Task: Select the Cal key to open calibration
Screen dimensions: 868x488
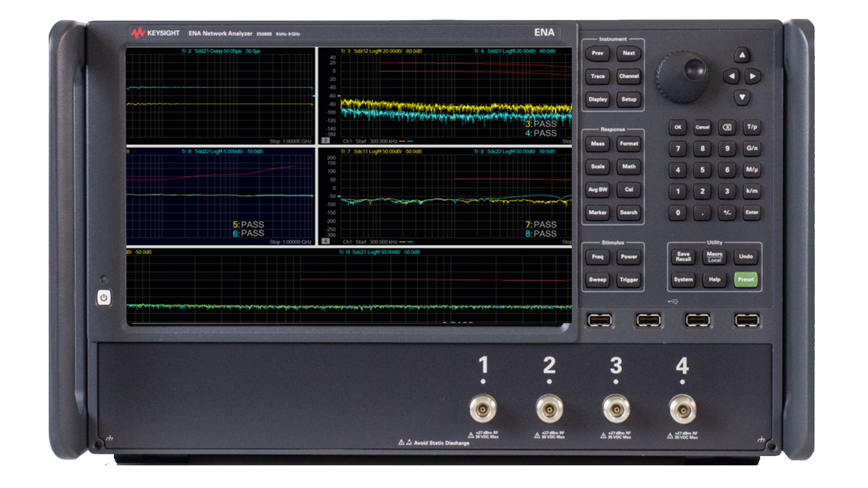Action: tap(629, 190)
